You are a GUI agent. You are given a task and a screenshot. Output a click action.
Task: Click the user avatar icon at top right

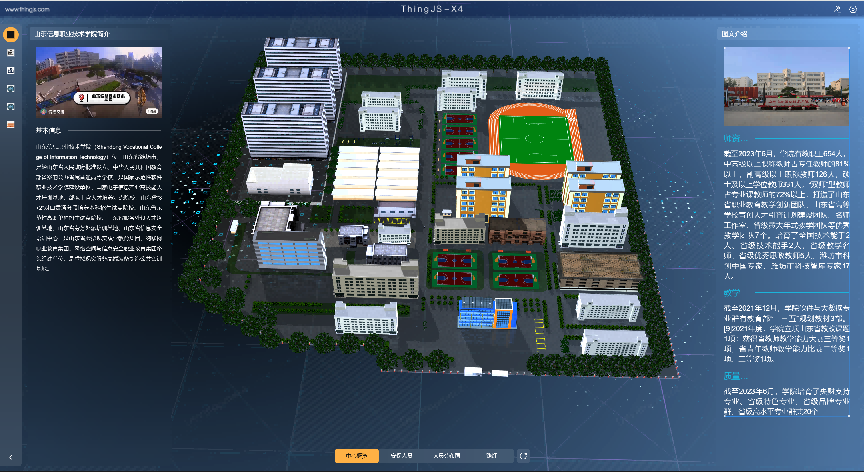pyautogui.click(x=852, y=8)
